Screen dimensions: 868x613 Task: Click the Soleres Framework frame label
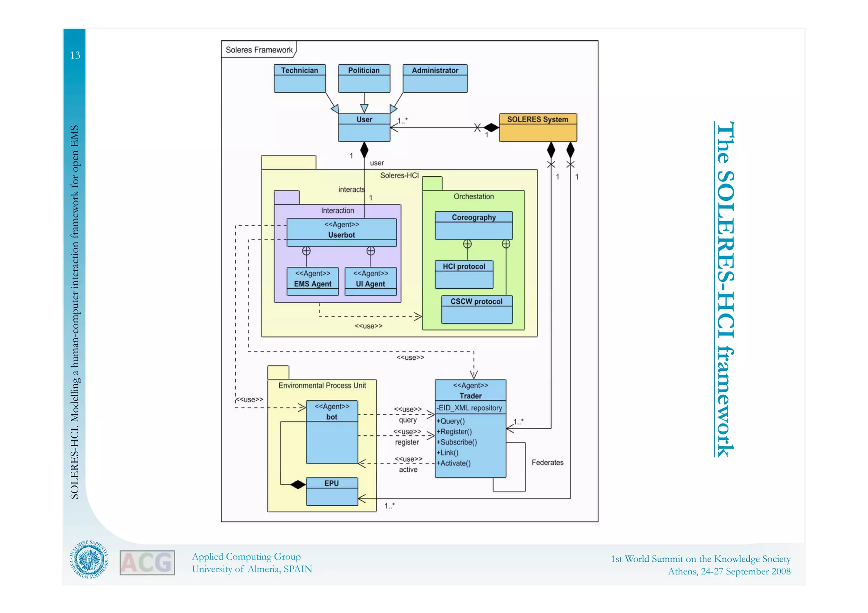tap(259, 50)
